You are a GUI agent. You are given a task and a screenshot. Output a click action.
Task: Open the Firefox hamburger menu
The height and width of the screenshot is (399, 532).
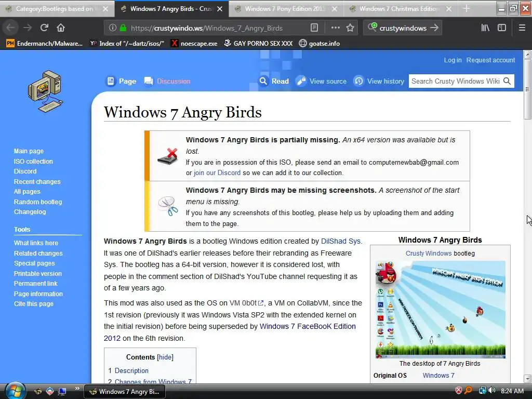[x=522, y=28]
